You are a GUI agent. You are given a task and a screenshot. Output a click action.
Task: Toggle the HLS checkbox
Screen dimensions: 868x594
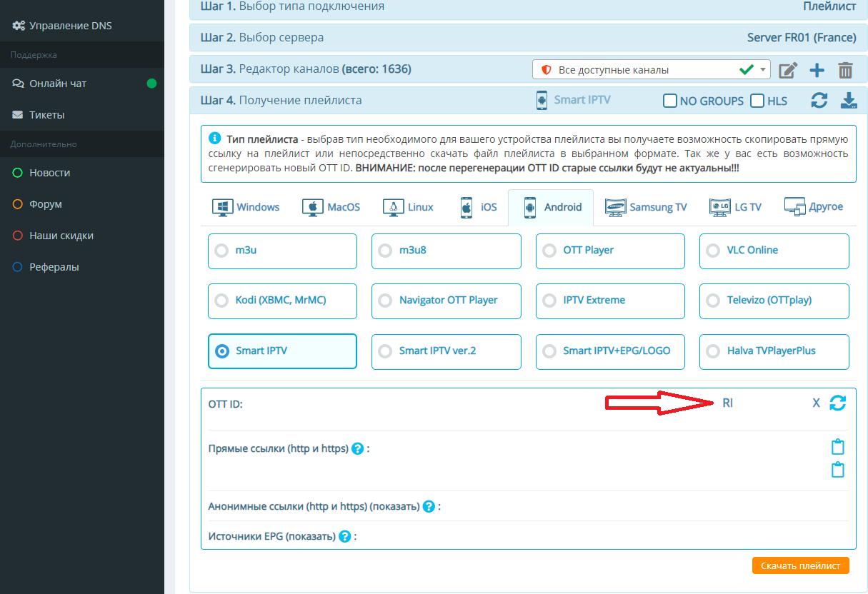click(x=757, y=101)
